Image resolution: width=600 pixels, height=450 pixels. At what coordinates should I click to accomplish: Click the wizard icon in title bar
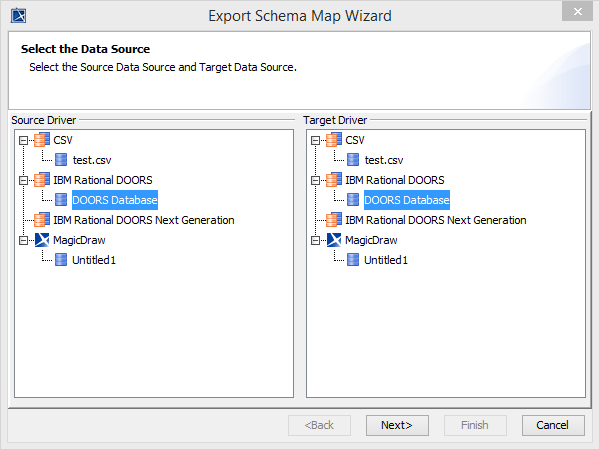[x=17, y=15]
